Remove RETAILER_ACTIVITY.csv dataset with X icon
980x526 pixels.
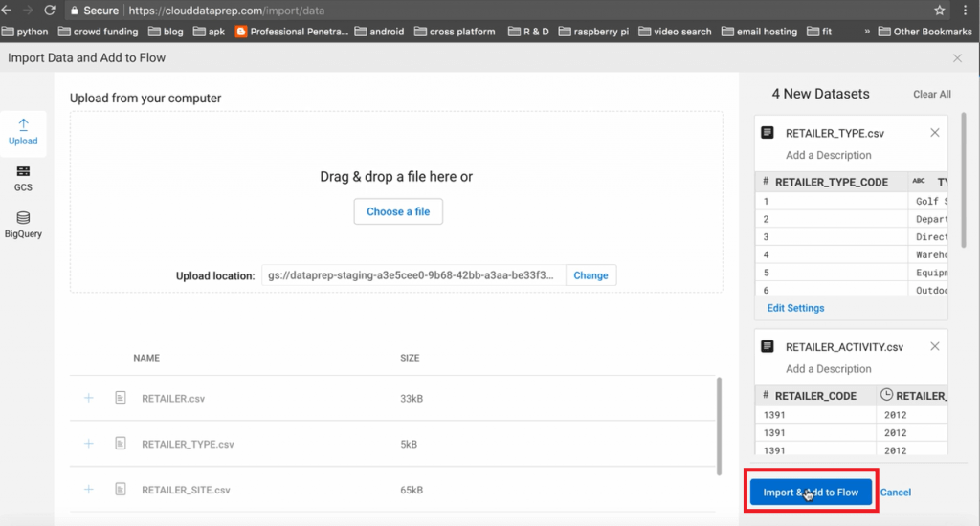(x=935, y=346)
